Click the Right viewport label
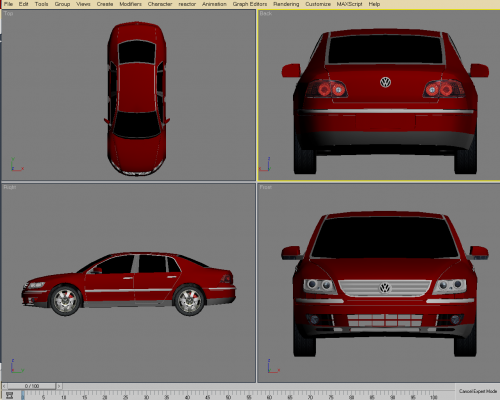The image size is (500, 400). pos(10,187)
